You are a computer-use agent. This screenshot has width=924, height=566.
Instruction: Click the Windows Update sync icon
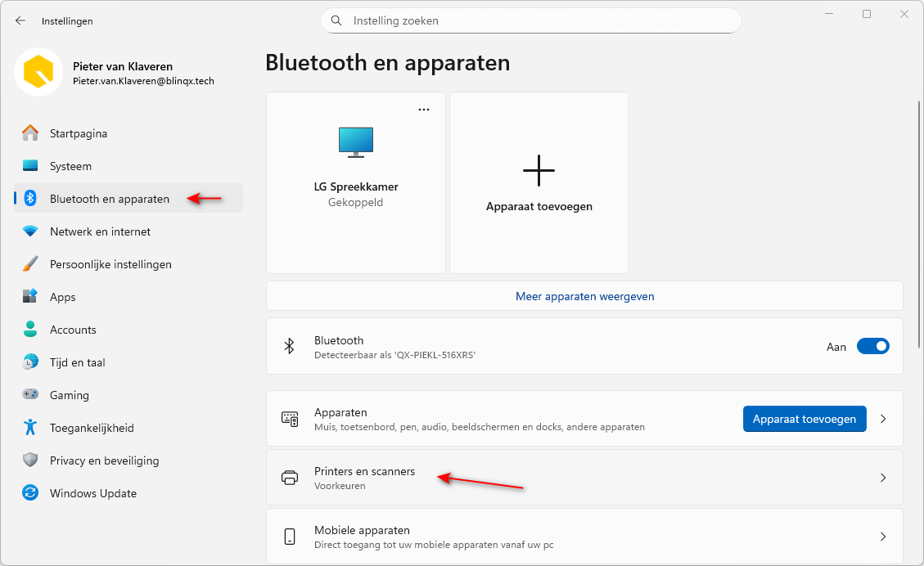[x=30, y=493]
